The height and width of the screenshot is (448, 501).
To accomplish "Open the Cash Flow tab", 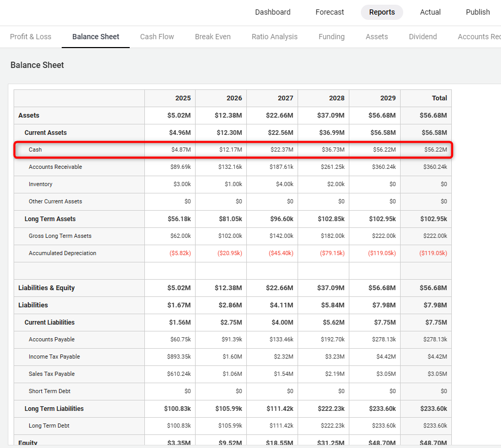I will [157, 37].
